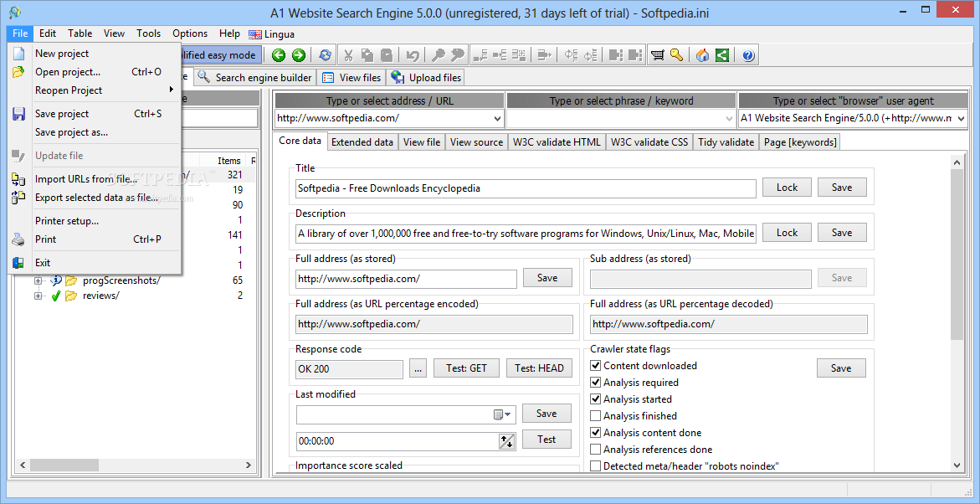This screenshot has width=980, height=504.
Task: Open the Tools menu
Action: pos(149,33)
